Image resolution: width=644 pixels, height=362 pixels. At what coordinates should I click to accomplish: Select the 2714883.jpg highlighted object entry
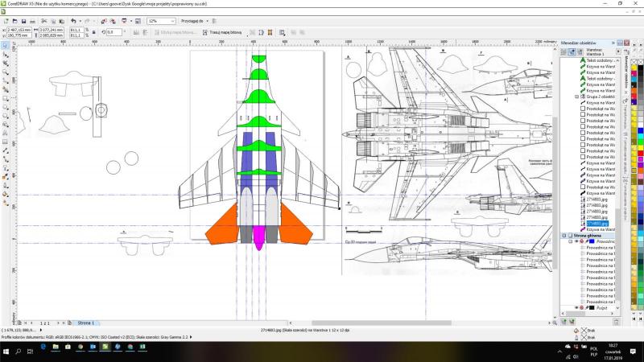click(x=596, y=223)
